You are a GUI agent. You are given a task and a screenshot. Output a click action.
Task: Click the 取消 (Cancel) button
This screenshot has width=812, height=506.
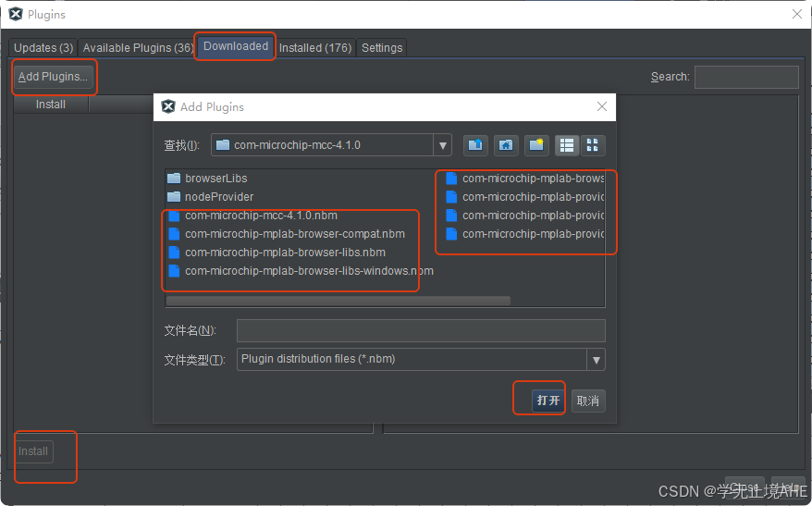coord(588,401)
